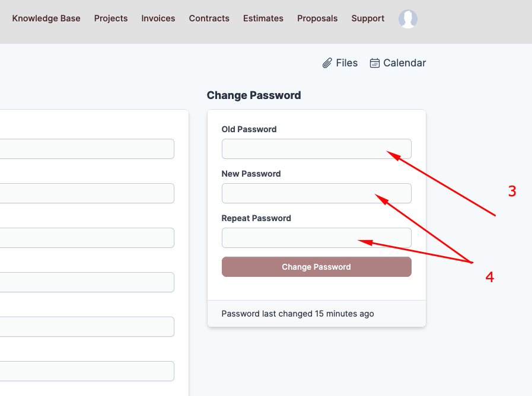
Task: Open the user profile avatar menu
Action: click(408, 19)
